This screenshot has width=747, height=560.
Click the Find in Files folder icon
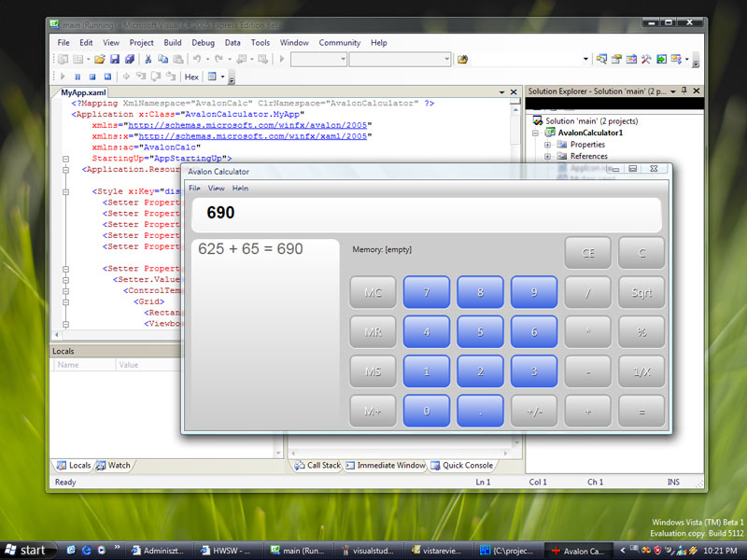[x=462, y=60]
